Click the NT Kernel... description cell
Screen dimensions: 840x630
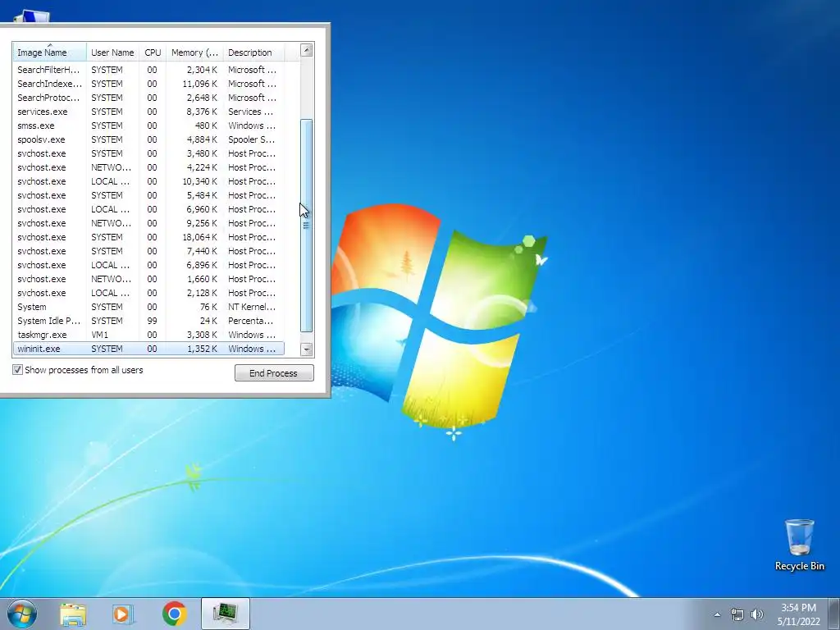(252, 307)
